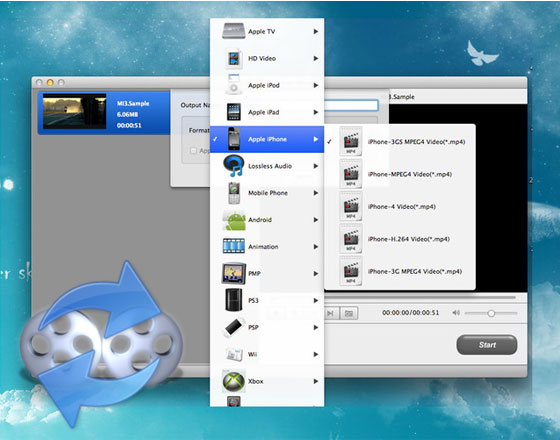Click the PSP menu label
Screen dimensions: 560x440
pyautogui.click(x=253, y=328)
